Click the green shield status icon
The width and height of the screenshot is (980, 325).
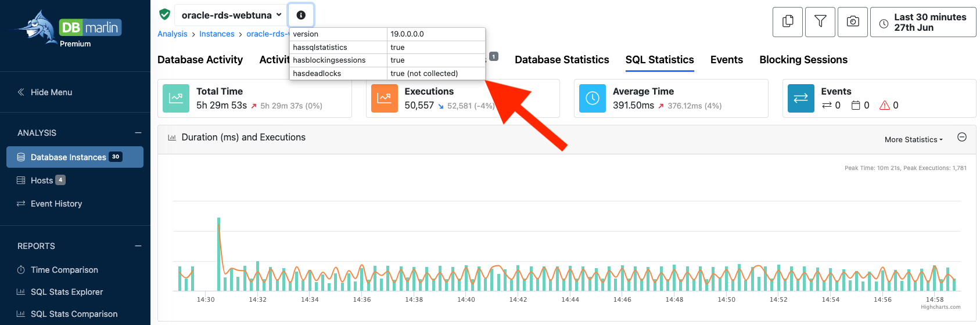point(165,15)
